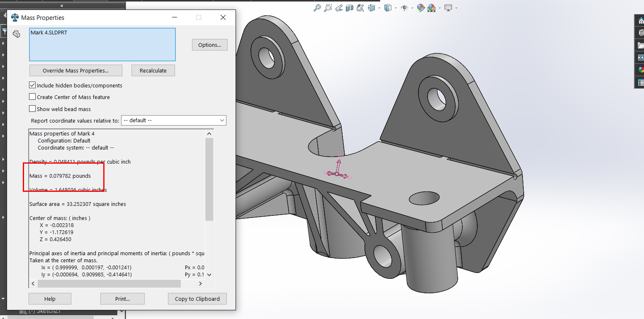Open the View Palette task pane tab
644x319 pixels.
pyautogui.click(x=640, y=58)
